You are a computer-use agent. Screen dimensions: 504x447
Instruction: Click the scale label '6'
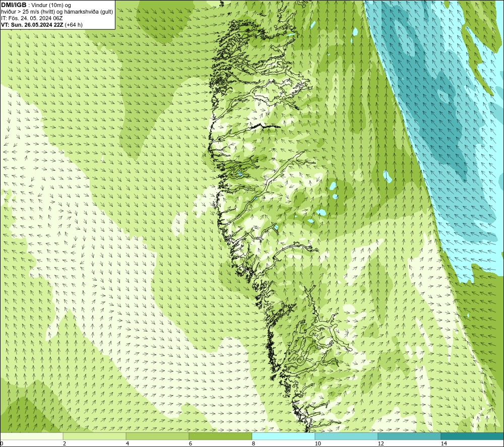191,443
